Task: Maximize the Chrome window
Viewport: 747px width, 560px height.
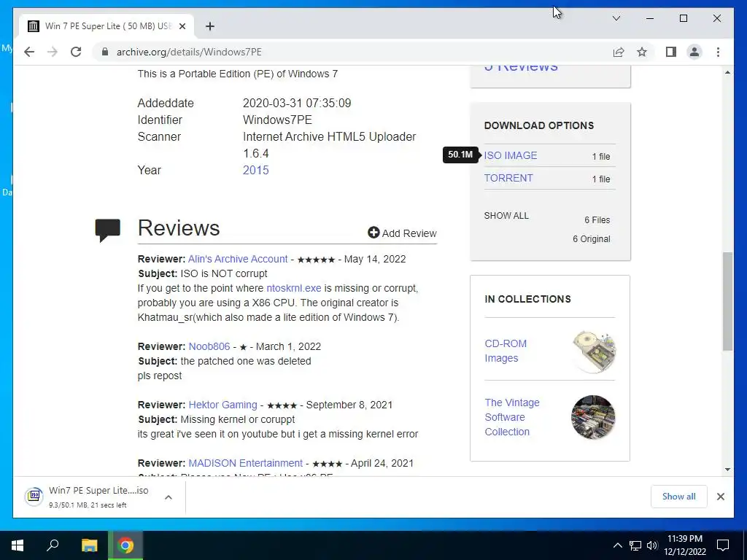Action: pyautogui.click(x=683, y=18)
